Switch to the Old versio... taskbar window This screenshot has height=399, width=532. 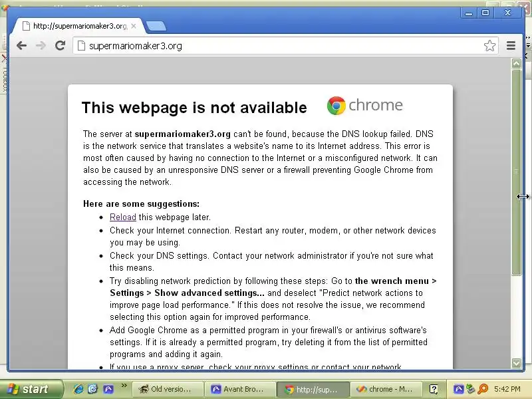(x=168, y=389)
